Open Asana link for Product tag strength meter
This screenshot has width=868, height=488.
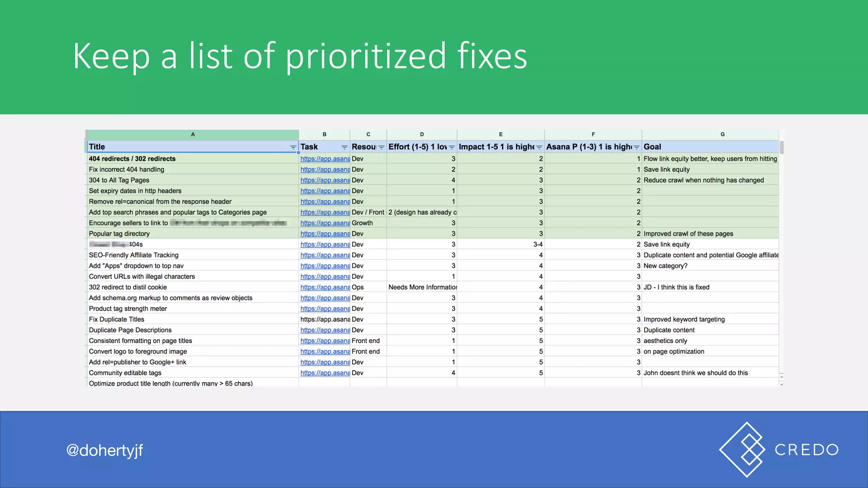pyautogui.click(x=325, y=309)
